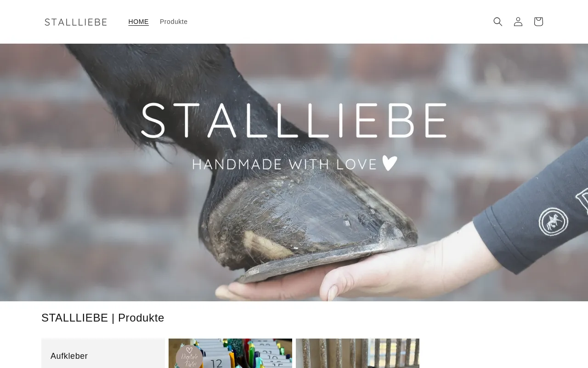The image size is (588, 368).
Task: Open the metal stall bars product thumbnail
Action: (x=357, y=353)
